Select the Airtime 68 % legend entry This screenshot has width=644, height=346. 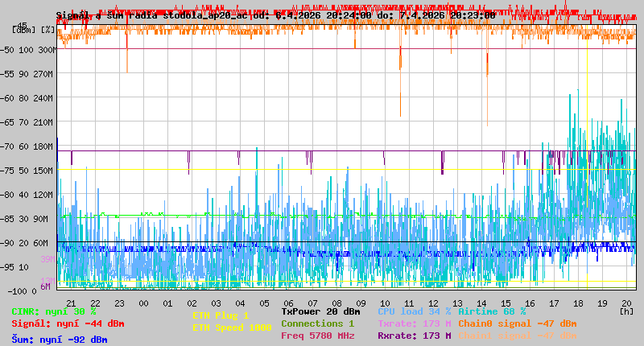tap(492, 311)
